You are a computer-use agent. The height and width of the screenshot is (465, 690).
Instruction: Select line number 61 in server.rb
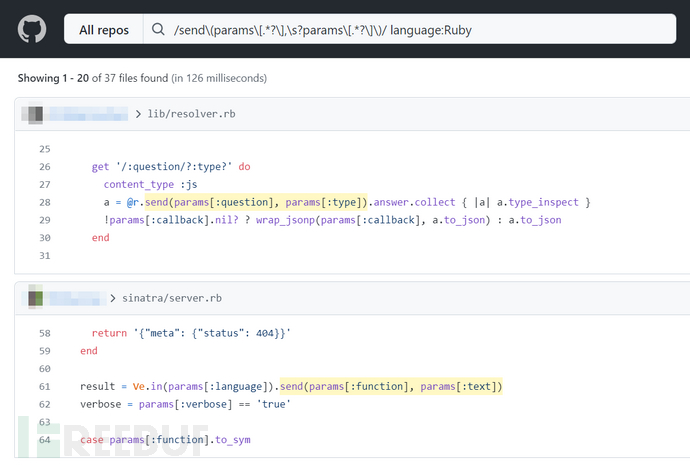[45, 387]
